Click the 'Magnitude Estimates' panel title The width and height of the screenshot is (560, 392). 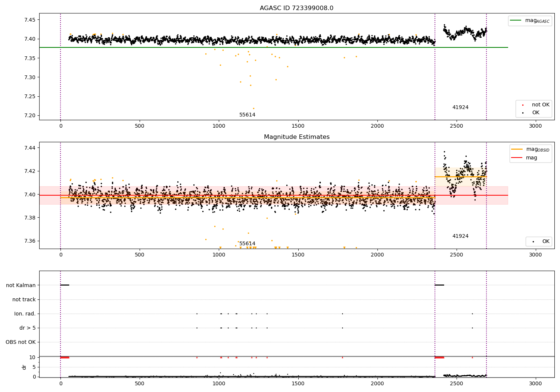296,137
